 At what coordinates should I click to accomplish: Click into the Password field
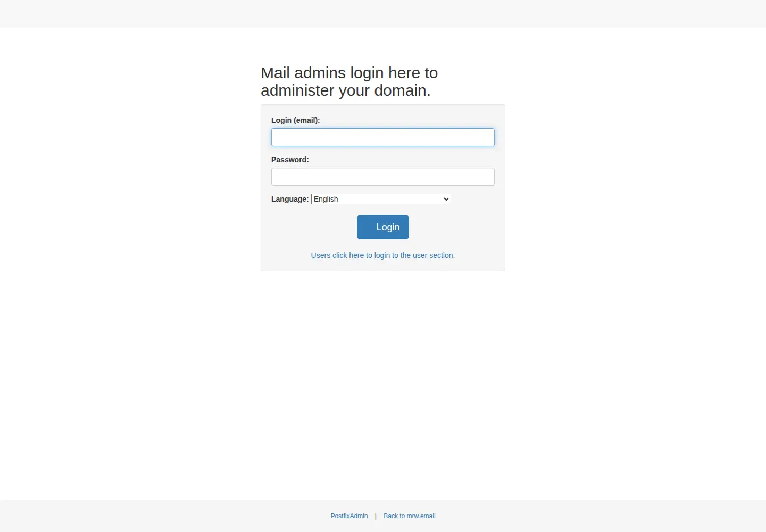click(382, 177)
